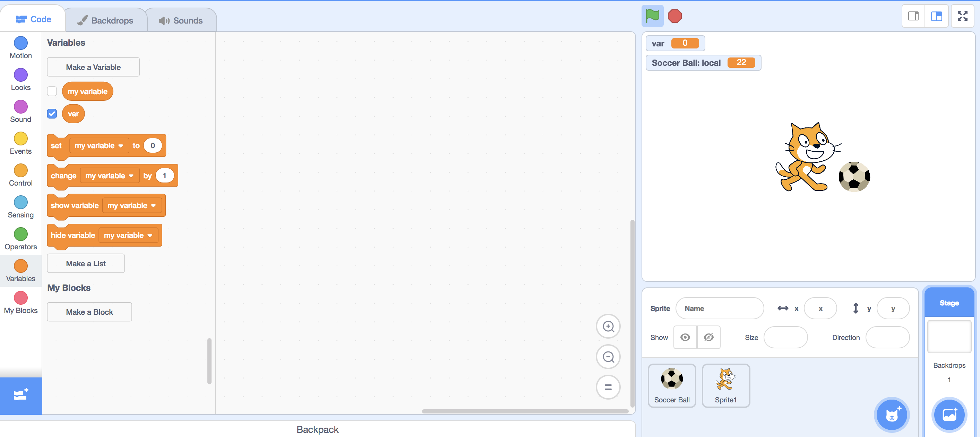The height and width of the screenshot is (437, 980).
Task: Open the Sounds tab
Action: point(181,20)
